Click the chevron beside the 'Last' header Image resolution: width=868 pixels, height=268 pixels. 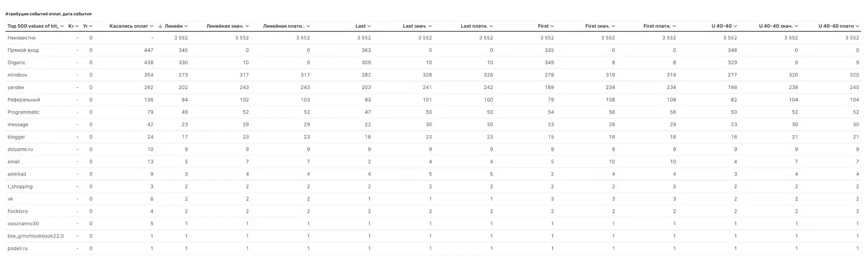pos(369,26)
